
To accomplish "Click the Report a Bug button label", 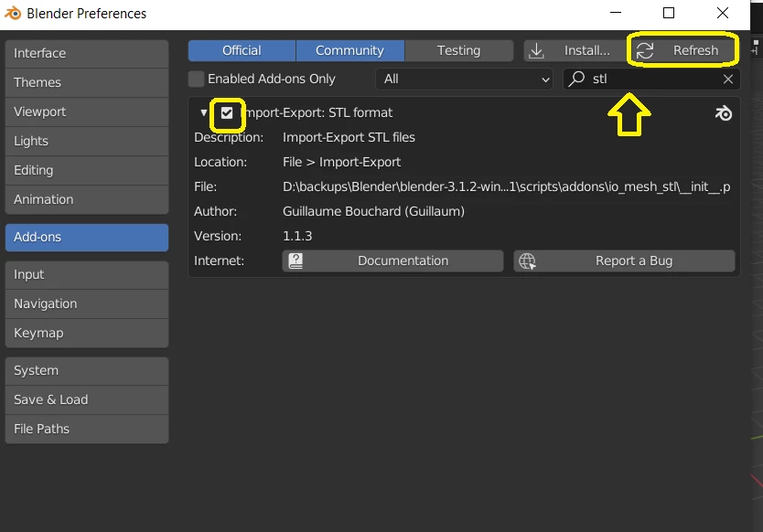I will pos(634,261).
